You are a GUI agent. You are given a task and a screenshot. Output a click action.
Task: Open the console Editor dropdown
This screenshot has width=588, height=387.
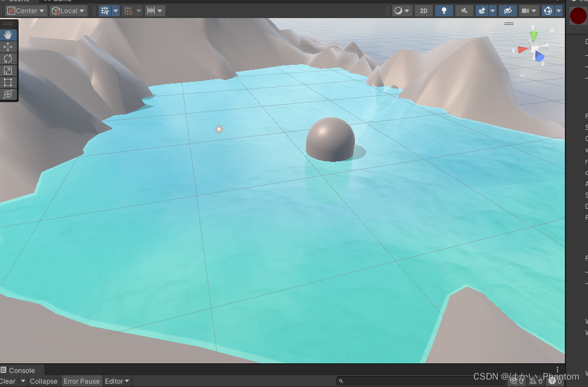(117, 381)
